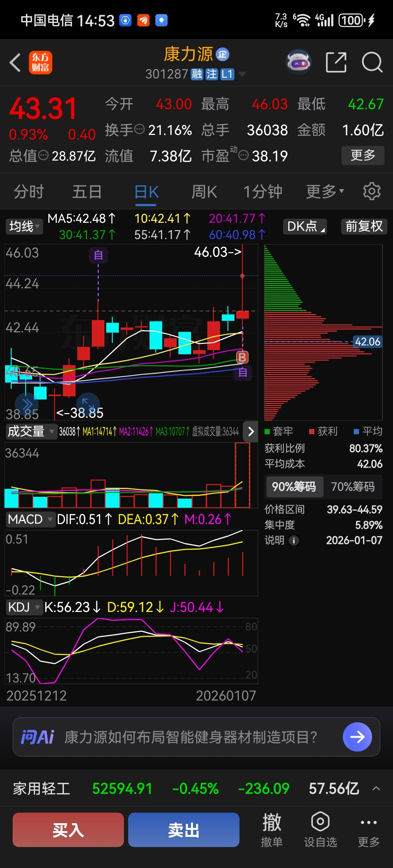Screen dimensions: 393x868
Task: Expand the 家用轻工 sector bar chevron
Action: (x=376, y=789)
